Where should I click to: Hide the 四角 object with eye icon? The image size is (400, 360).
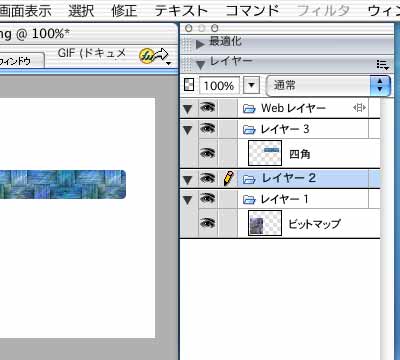[x=208, y=153]
